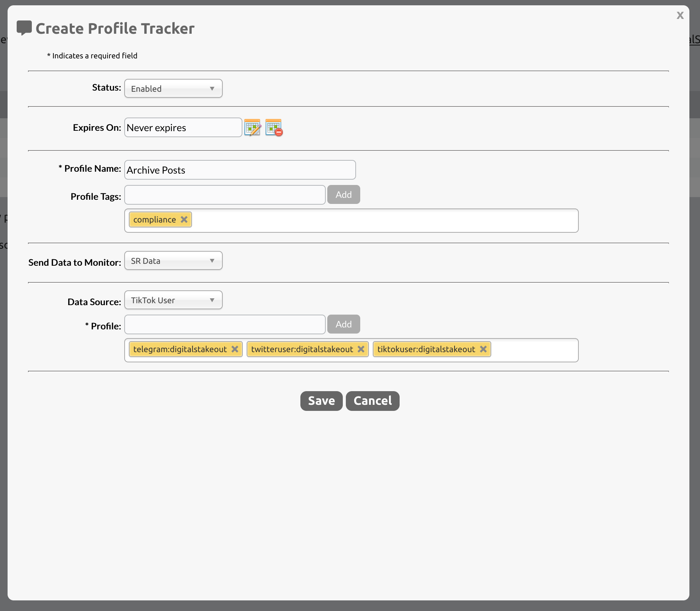Remove the tiktokuser:digitalstakeout profile
This screenshot has width=700, height=611.
(483, 349)
